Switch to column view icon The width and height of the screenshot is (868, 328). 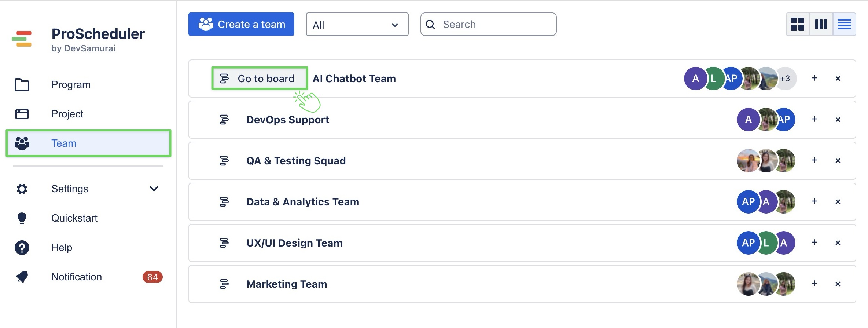click(821, 24)
